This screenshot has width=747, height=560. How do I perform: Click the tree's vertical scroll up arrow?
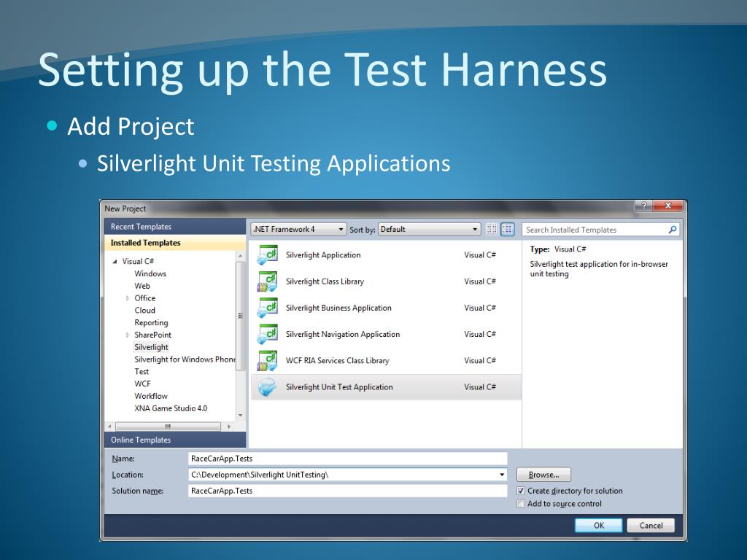[241, 256]
